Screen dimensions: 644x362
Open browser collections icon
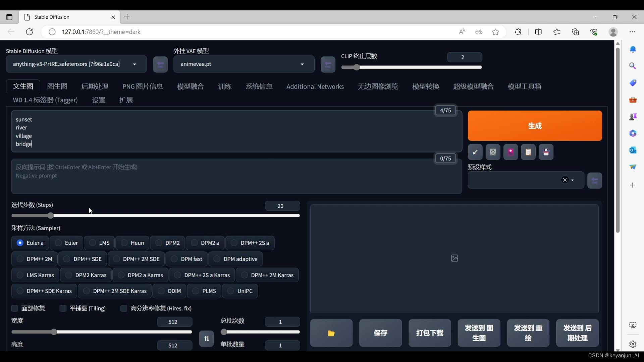click(x=575, y=32)
